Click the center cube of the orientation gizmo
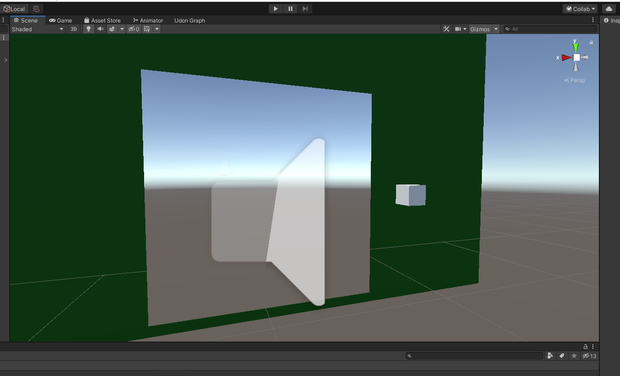The image size is (620, 376). 577,58
